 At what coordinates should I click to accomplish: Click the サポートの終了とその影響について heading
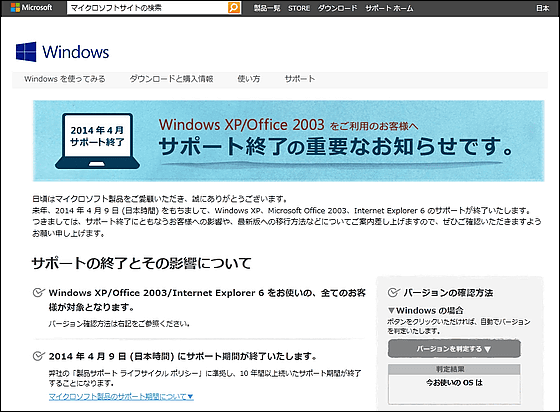[141, 263]
